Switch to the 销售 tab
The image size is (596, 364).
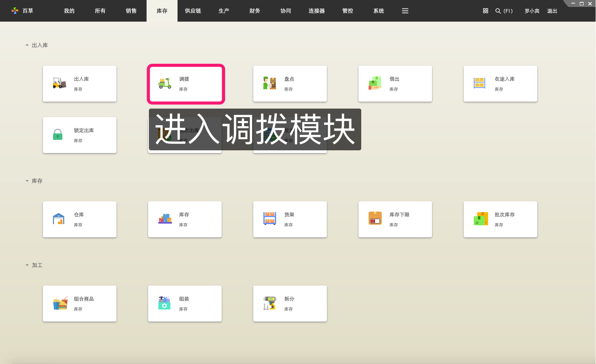pyautogui.click(x=131, y=11)
